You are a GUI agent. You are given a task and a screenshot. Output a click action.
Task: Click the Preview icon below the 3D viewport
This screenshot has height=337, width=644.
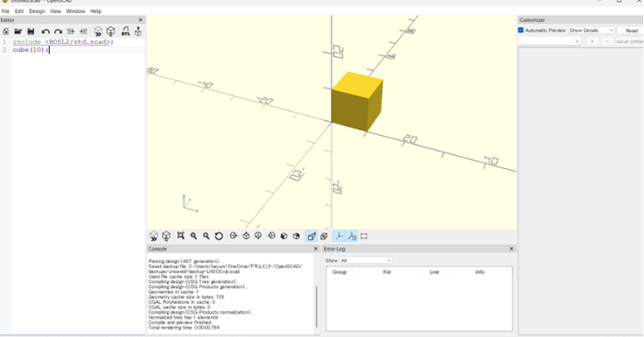click(x=153, y=236)
